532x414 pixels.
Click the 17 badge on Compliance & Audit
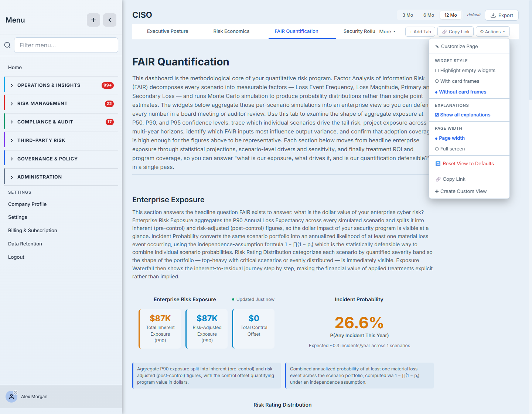click(x=110, y=122)
